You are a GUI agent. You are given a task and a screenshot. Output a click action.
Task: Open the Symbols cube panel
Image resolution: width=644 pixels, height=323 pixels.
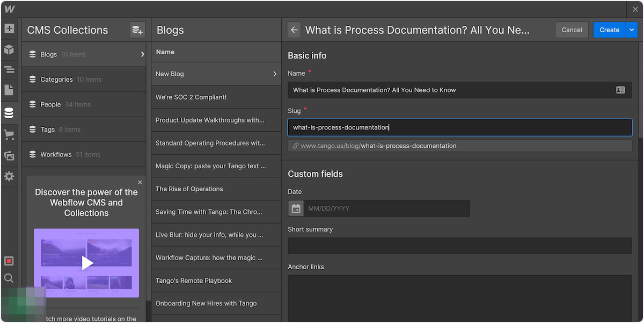point(9,49)
